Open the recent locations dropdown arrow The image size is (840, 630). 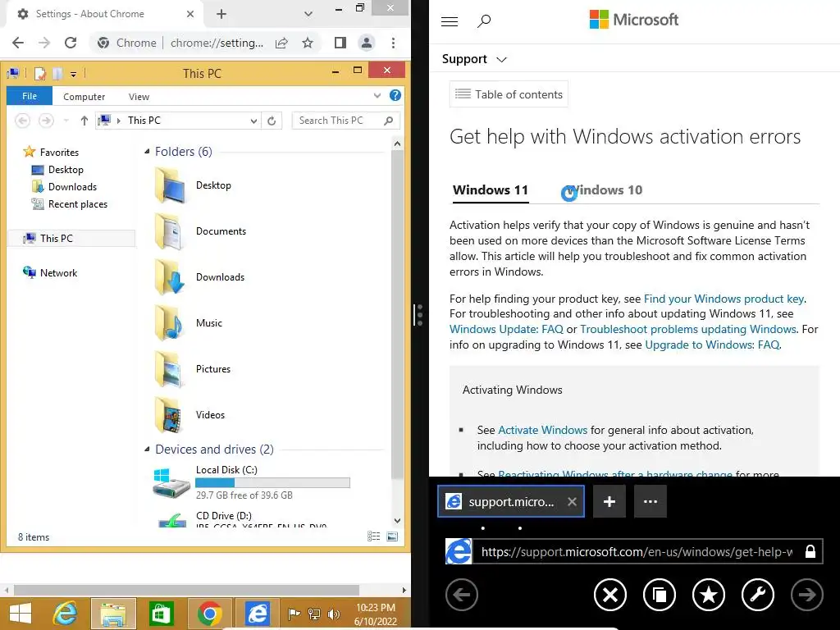tap(66, 121)
